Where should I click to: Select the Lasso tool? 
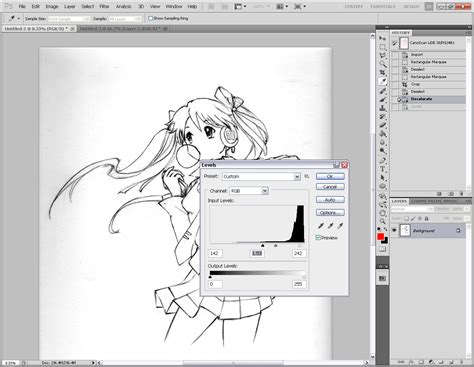pos(383,55)
